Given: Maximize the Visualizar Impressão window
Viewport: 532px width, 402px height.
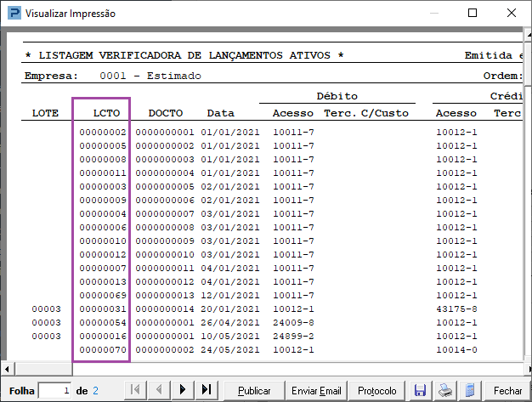Looking at the screenshot, I should (x=473, y=14).
